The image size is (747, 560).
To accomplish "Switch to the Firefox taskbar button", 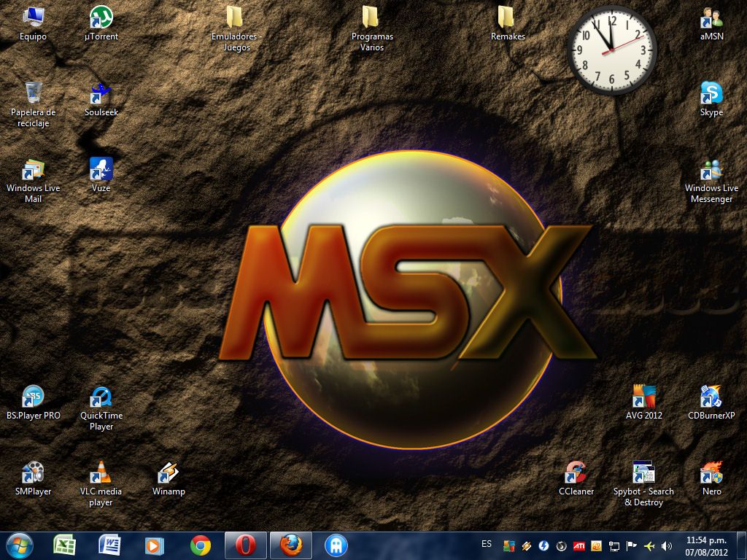I will 290,545.
